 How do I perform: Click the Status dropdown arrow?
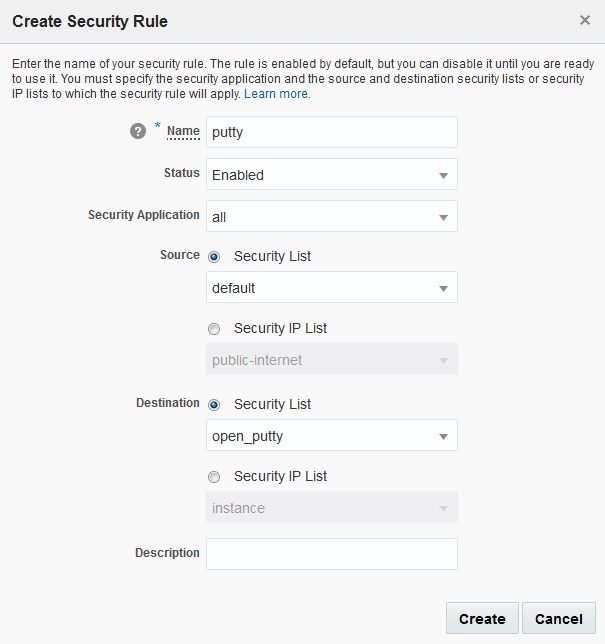point(443,176)
